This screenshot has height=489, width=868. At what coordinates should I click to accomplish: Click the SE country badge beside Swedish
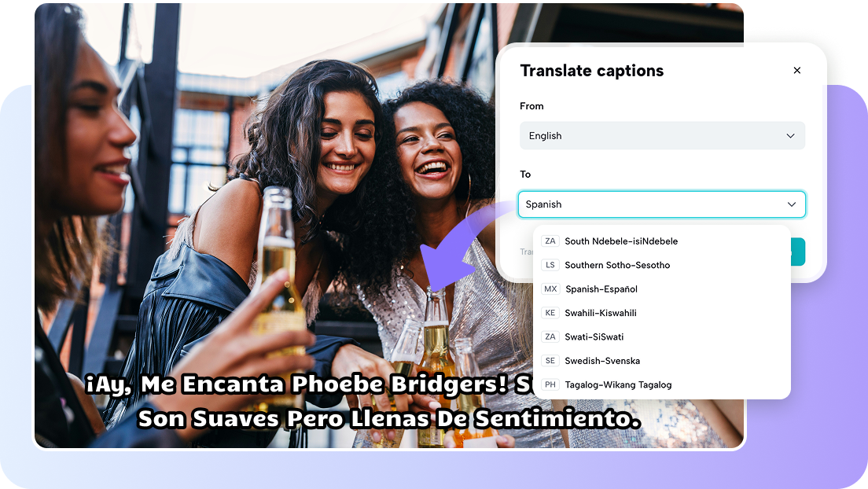[x=550, y=361]
